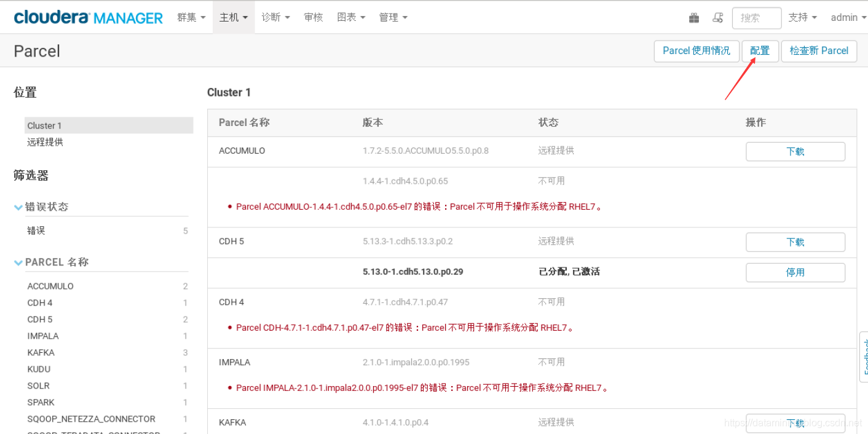Click the 操作 column header

tap(756, 122)
